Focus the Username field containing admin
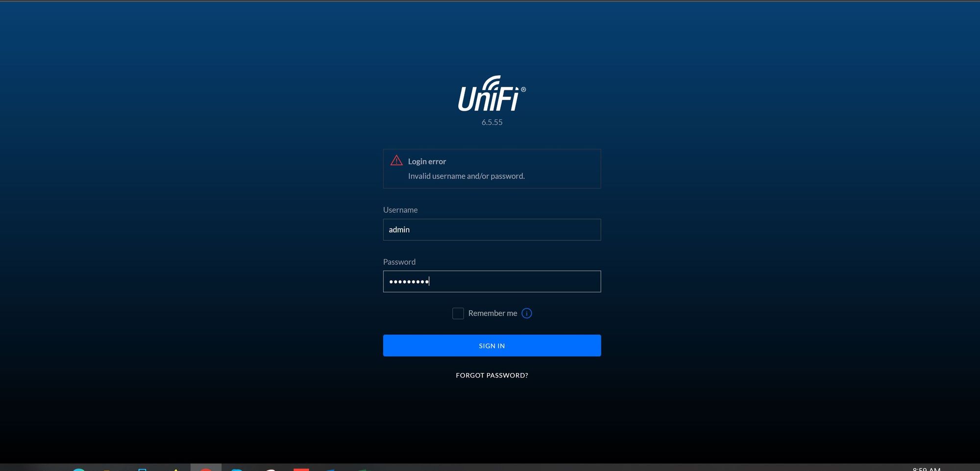 pos(492,230)
